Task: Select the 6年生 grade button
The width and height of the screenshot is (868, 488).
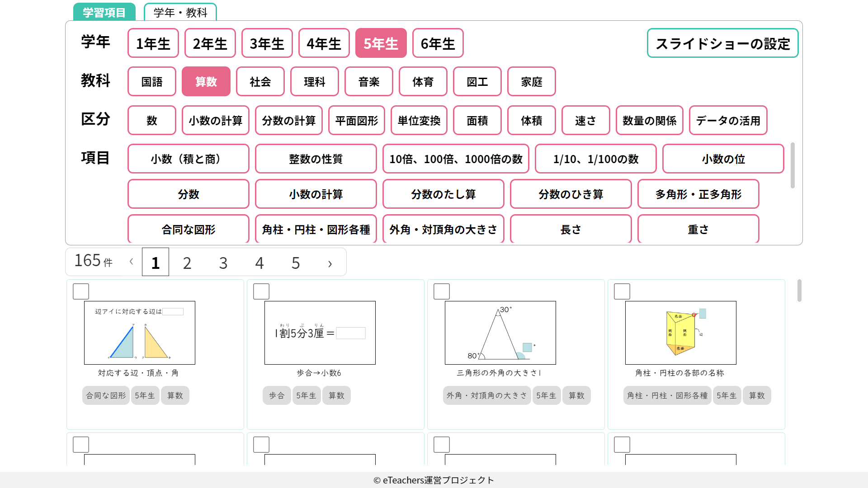Action: [437, 43]
